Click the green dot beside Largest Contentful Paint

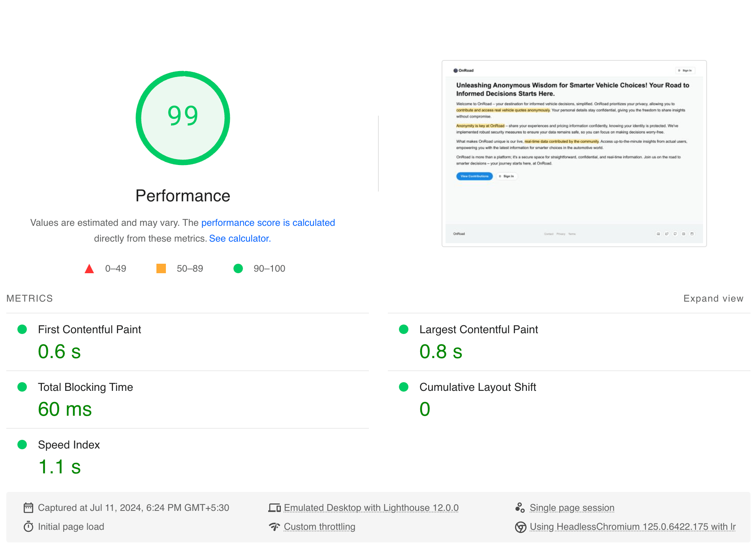coord(404,328)
